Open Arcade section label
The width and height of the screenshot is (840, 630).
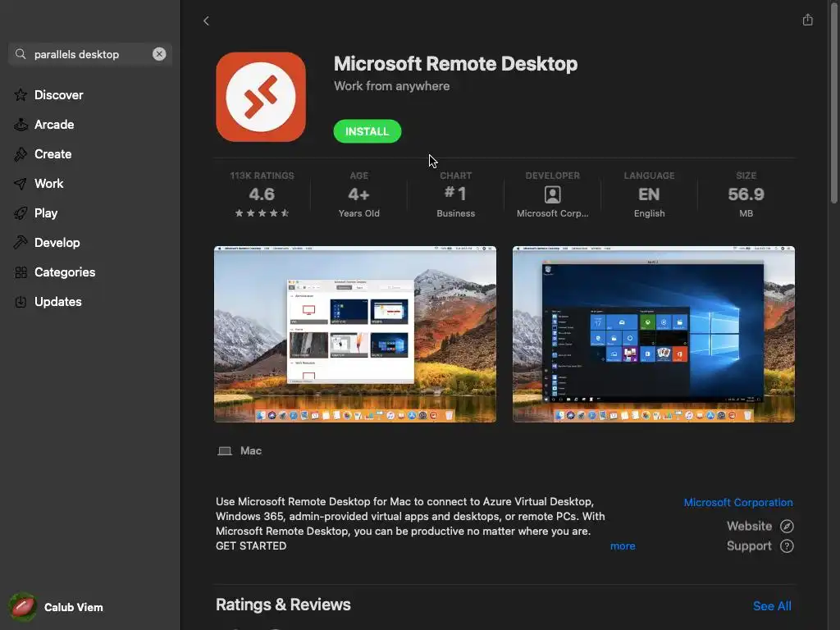click(x=54, y=125)
